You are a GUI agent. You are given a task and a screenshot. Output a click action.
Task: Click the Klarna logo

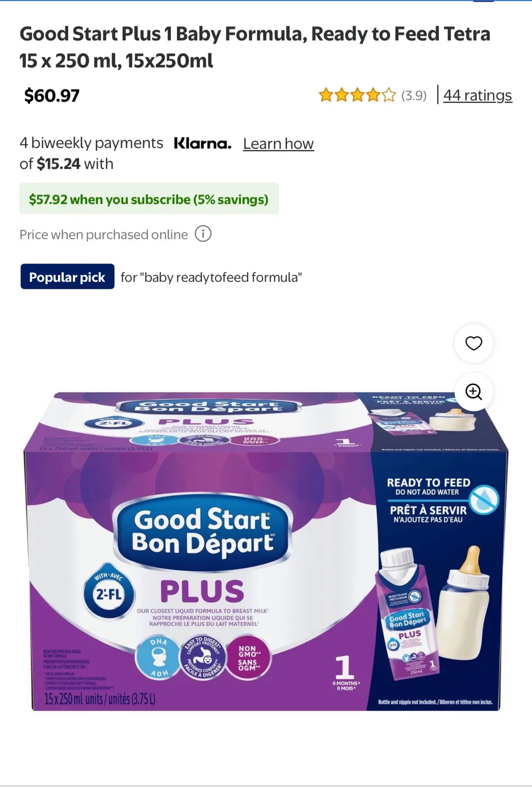(202, 144)
